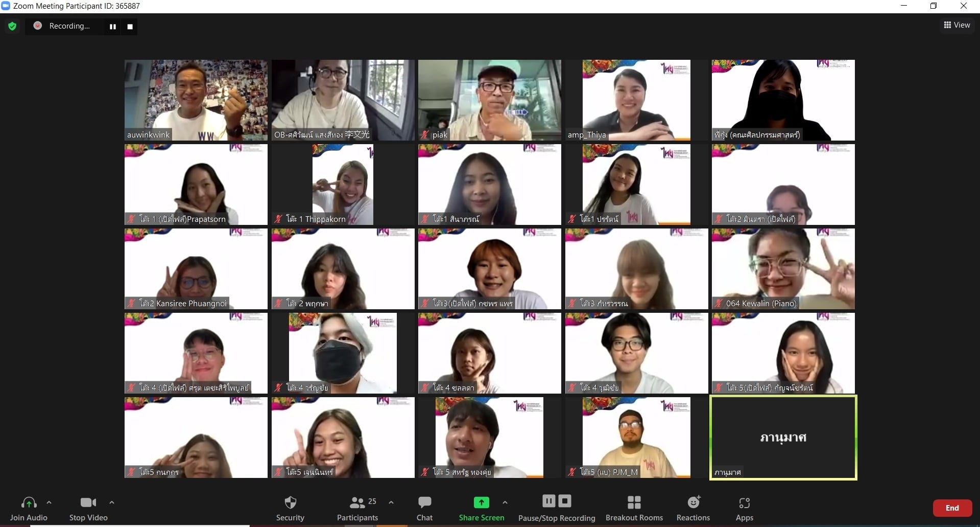Screen dimensions: 980x527
Task: Click Join Audio headphone icon
Action: [x=29, y=503]
